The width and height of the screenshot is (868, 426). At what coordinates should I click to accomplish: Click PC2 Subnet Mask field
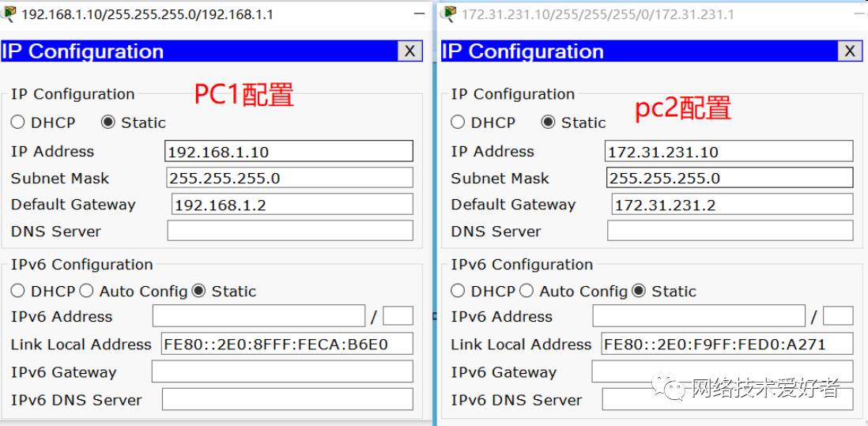coord(730,178)
